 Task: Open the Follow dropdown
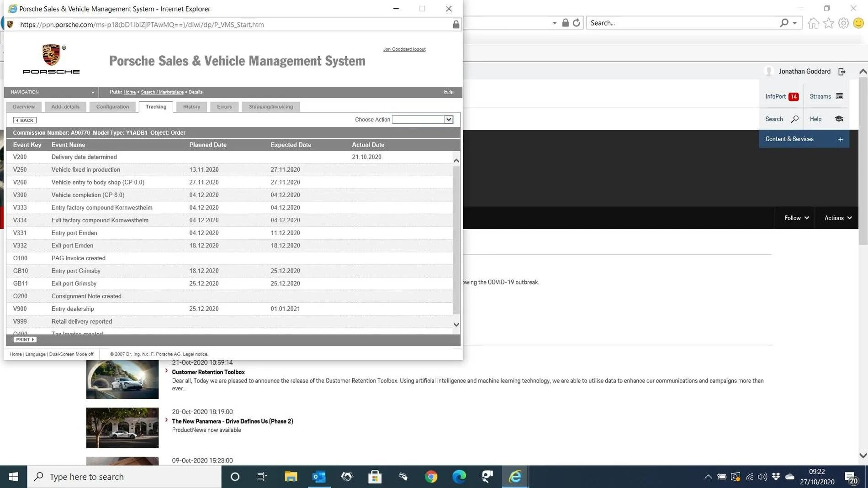pyautogui.click(x=796, y=218)
